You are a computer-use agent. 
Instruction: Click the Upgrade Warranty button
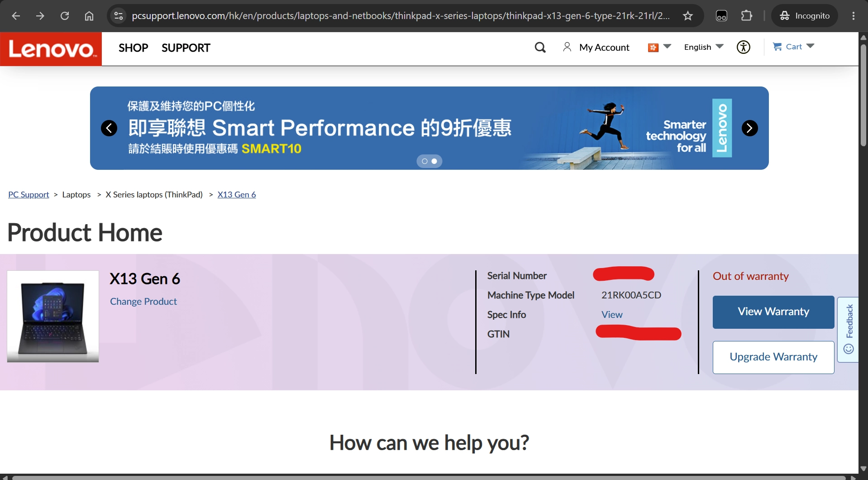point(773,357)
